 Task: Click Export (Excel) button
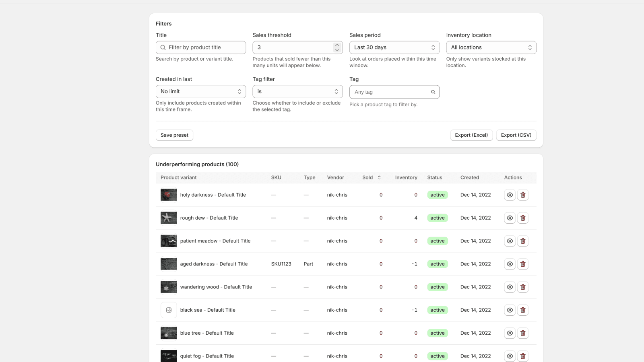coord(471,135)
